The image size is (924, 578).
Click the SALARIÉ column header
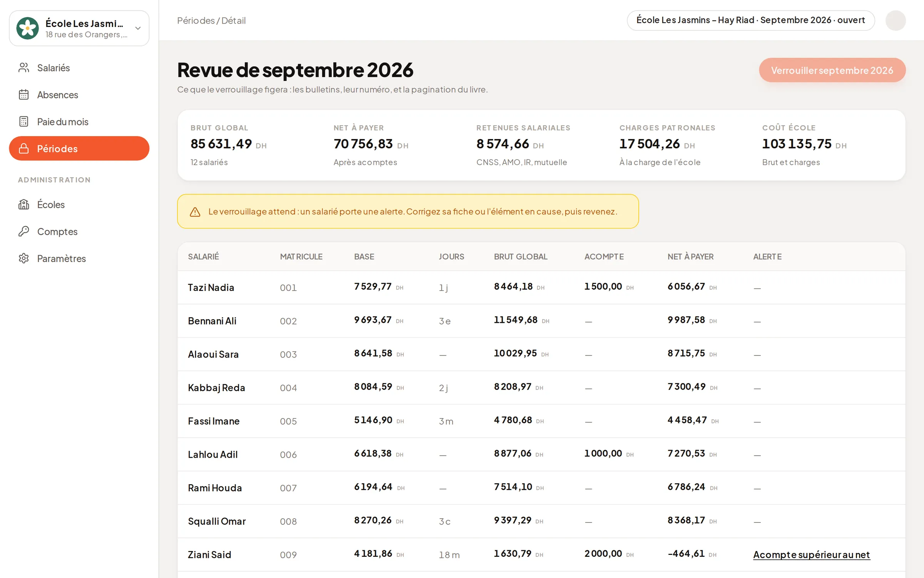(203, 257)
